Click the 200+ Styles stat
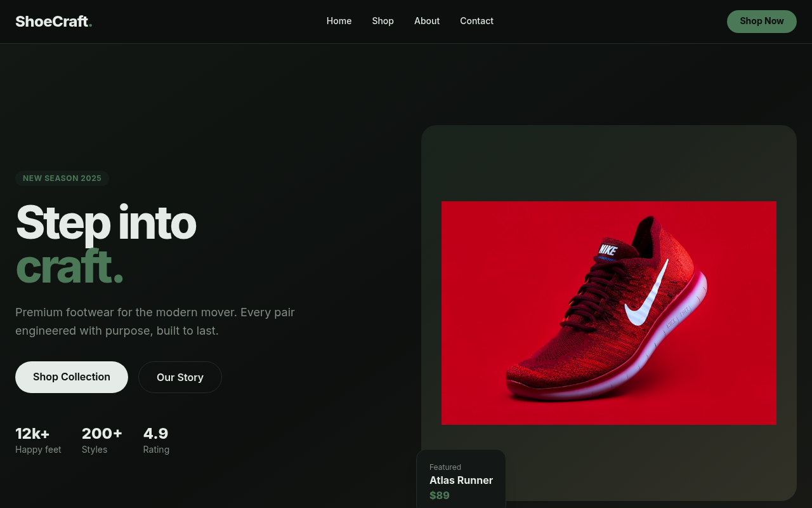 coord(102,440)
